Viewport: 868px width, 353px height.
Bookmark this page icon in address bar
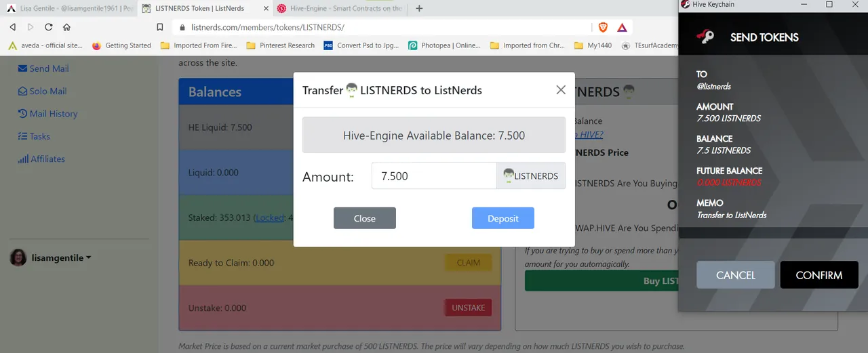tap(160, 27)
